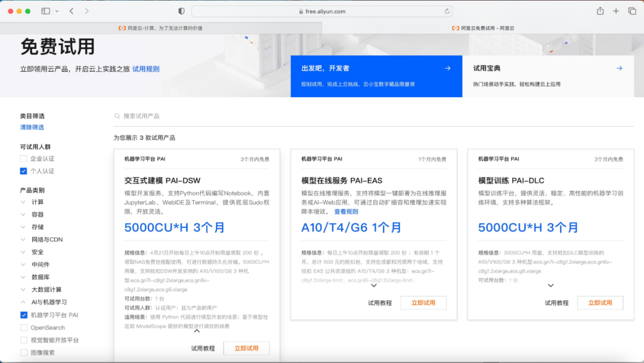Screen dimensions: 644x363
Task: Uncheck the 机器学习平台 PAI checkbox
Action: [24, 315]
